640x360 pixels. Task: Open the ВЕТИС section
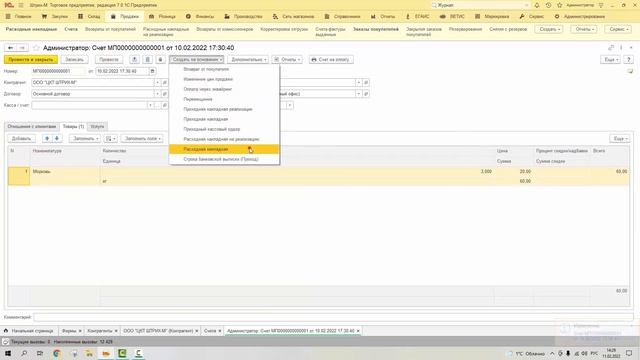(x=452, y=16)
